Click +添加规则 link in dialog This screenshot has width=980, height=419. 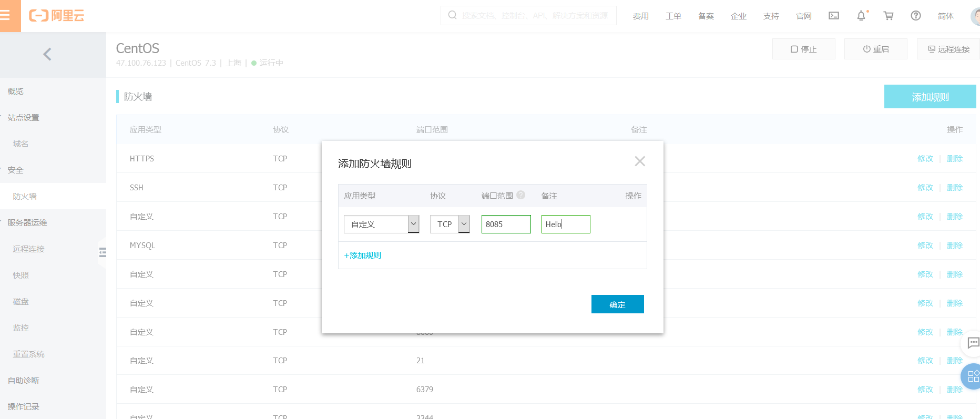pos(362,256)
